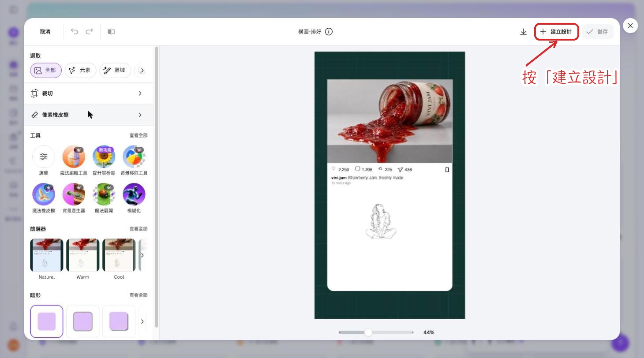Select the 全部 selection chip
The width and height of the screenshot is (644, 358).
pos(46,70)
